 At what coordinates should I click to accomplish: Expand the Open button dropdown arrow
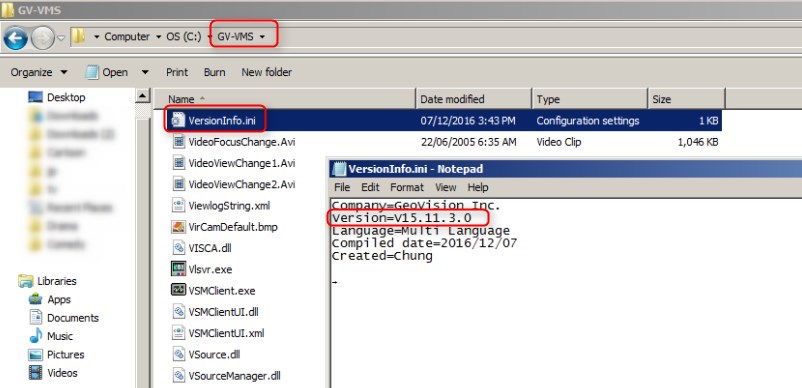[145, 72]
